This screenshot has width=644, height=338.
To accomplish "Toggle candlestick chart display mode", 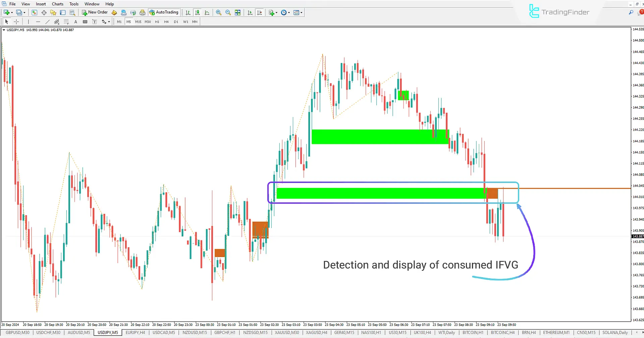I will point(198,12).
